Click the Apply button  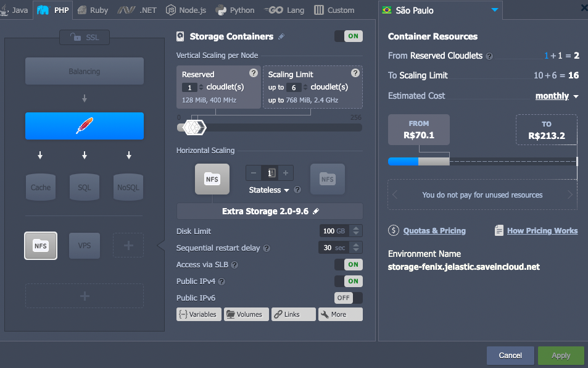click(560, 355)
